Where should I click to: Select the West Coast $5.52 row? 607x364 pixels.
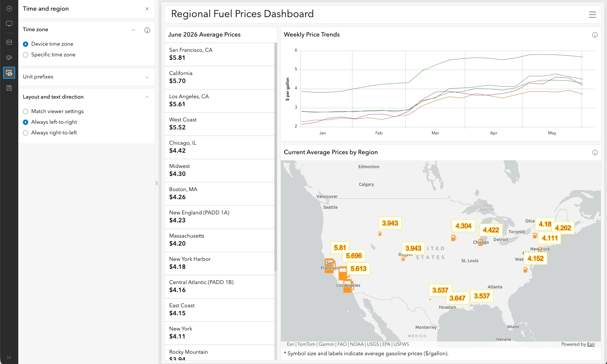[219, 124]
